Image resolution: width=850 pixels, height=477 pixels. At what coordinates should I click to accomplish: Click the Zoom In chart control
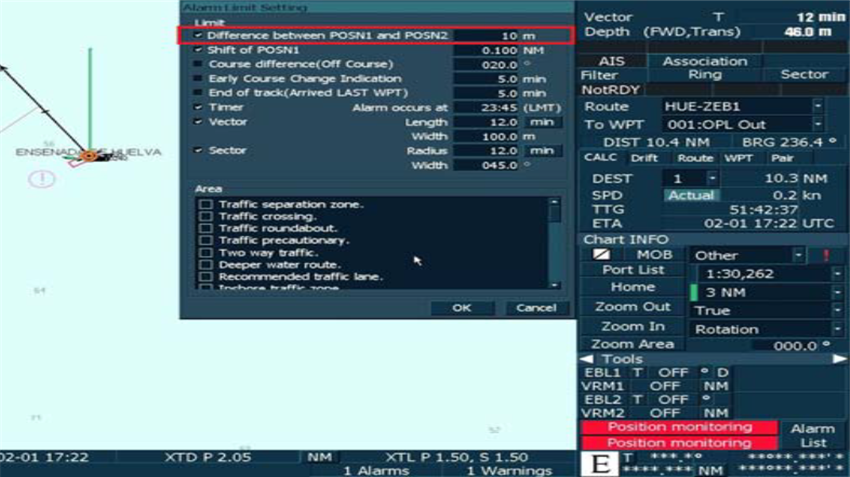632,326
